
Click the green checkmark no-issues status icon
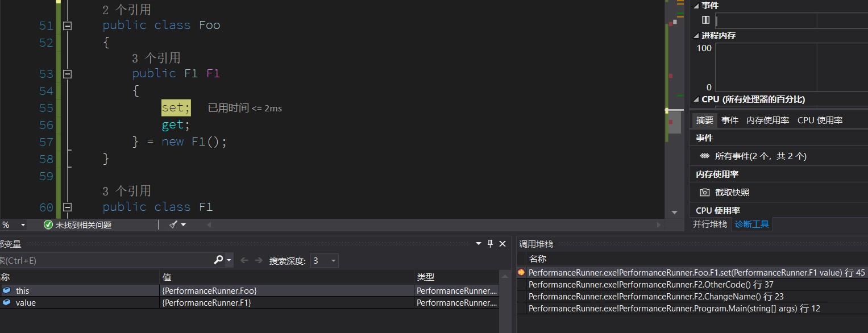pos(48,225)
